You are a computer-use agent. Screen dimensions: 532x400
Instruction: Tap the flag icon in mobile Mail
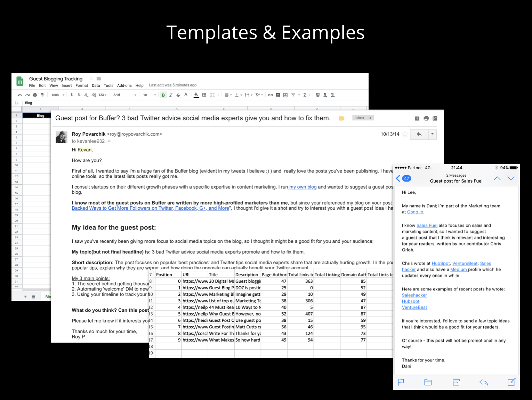[401, 382]
